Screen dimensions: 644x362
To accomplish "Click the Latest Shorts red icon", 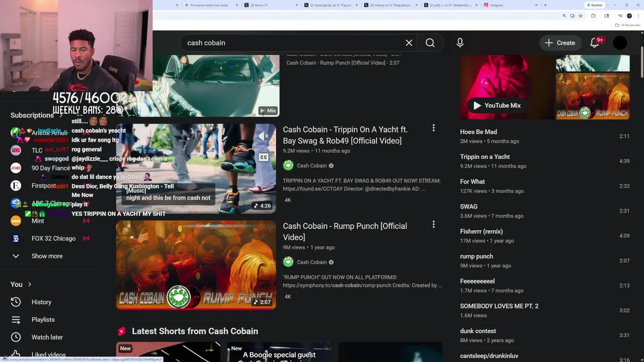I will click(121, 331).
